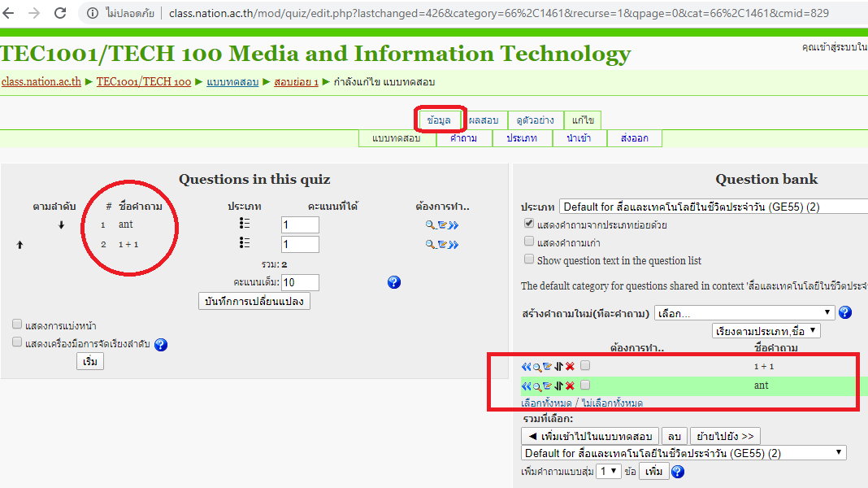Open the ประเภท category dropdown in Question bank

coord(713,207)
